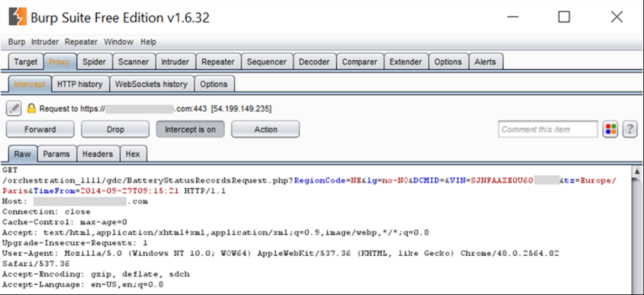Screen dimensions: 644x295
Task: Go to the Repeater tool tab
Action: pyautogui.click(x=217, y=62)
